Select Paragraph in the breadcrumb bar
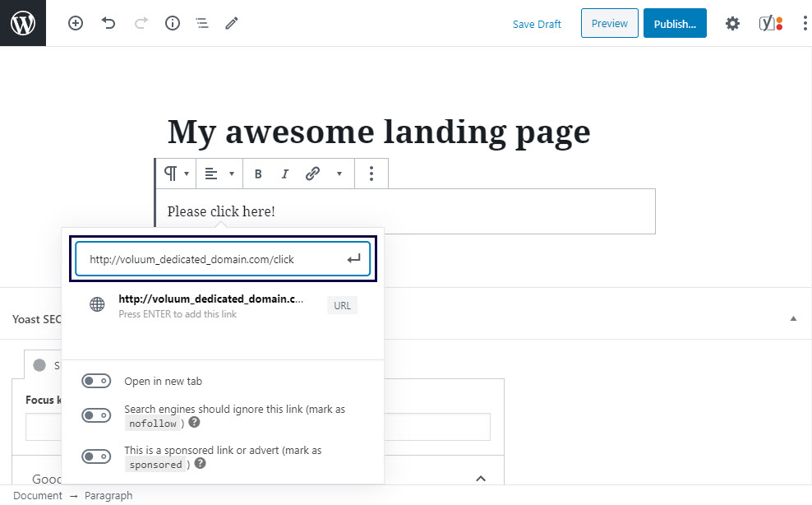This screenshot has width=812, height=505. [108, 495]
